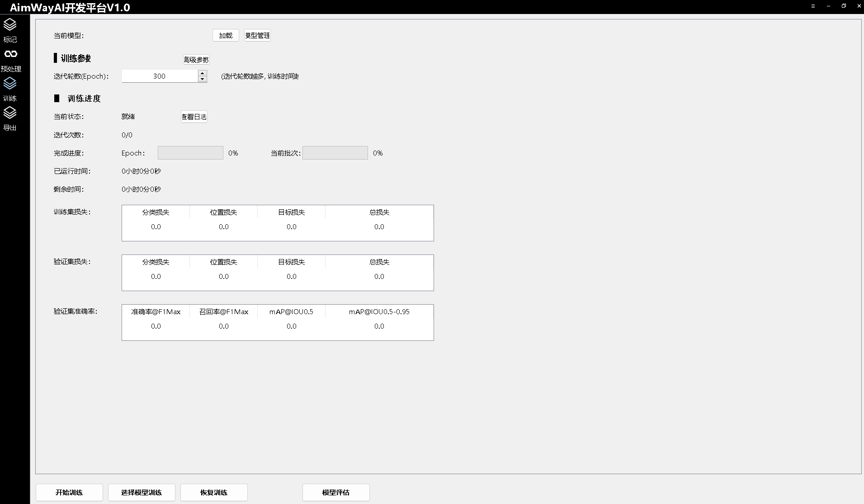Click 目标损失 header in 训练集损失 table
The height and width of the screenshot is (504, 864).
click(x=292, y=212)
